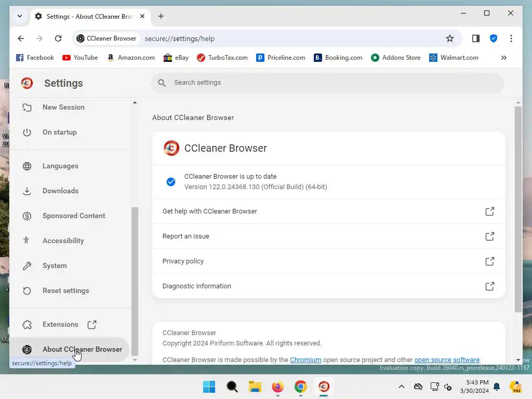The height and width of the screenshot is (399, 532).
Task: Follow the open source software link
Action: [447, 360]
